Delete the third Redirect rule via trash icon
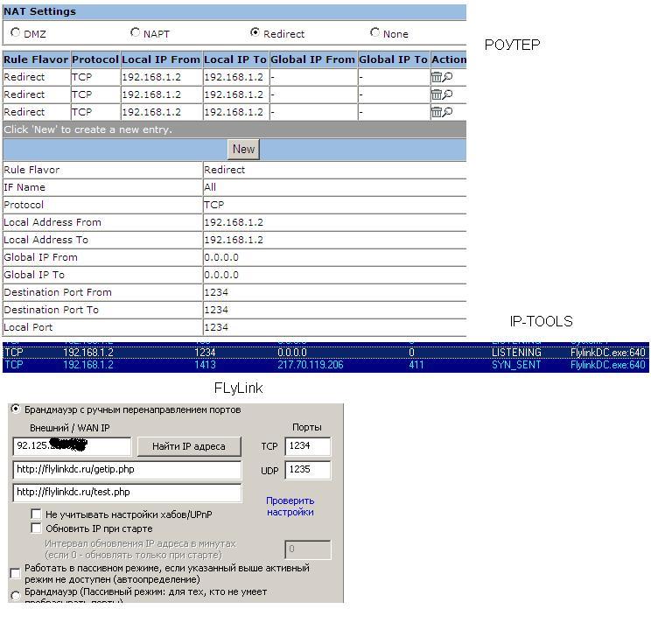This screenshot has width=651, height=644. pyautogui.click(x=436, y=112)
